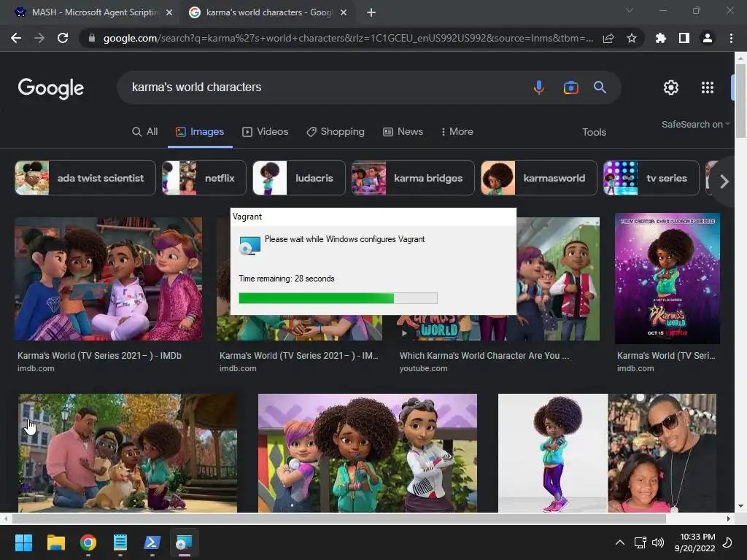Screen dimensions: 747x560
Task: Open the Tools filter options
Action: (594, 133)
